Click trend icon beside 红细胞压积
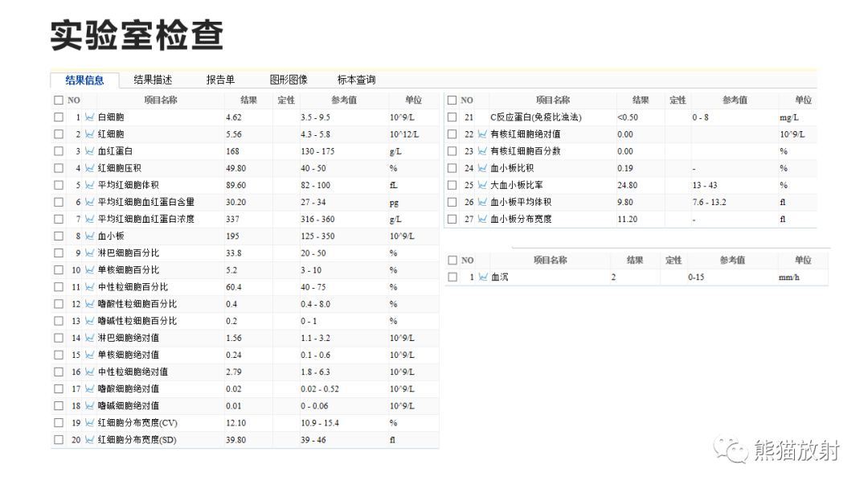 [x=90, y=168]
